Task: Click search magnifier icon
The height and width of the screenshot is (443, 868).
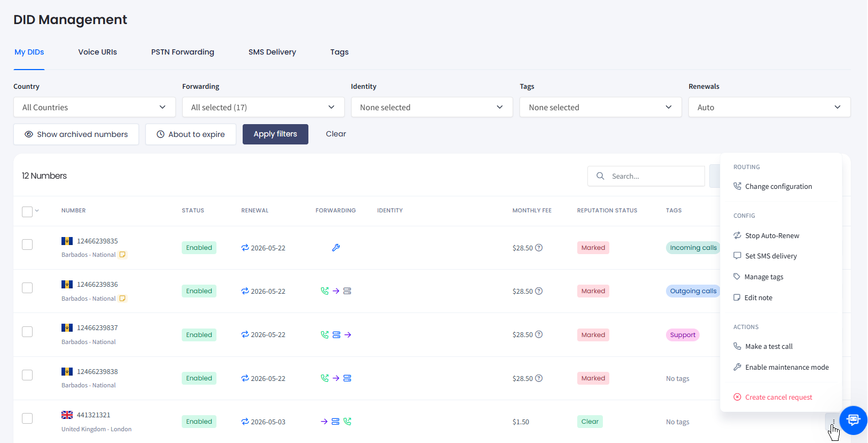Action: tap(600, 176)
